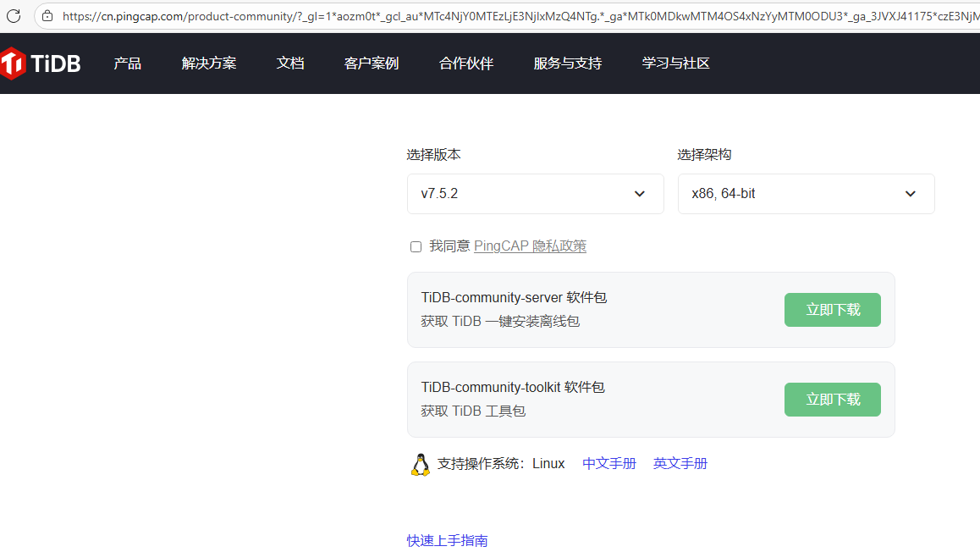Open the 合作伙伴 menu

(x=466, y=63)
